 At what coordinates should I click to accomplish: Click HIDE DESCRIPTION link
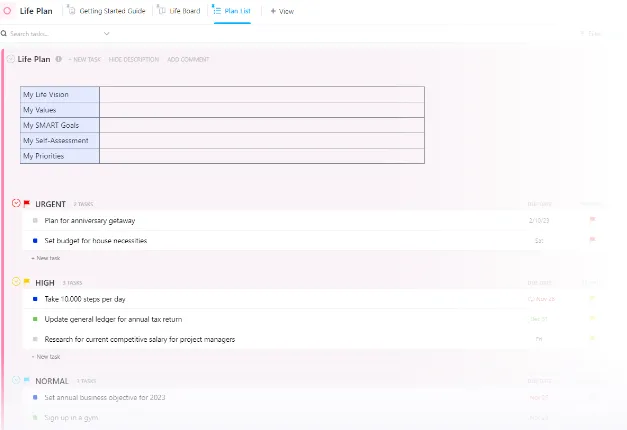134,59
